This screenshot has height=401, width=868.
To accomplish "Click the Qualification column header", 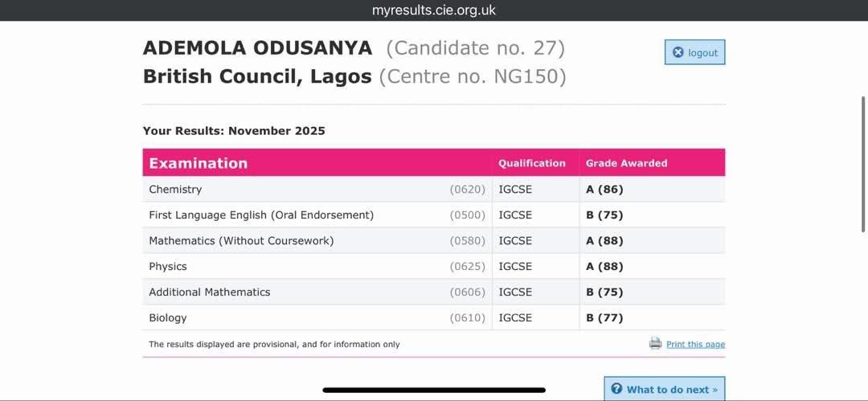I will 532,163.
